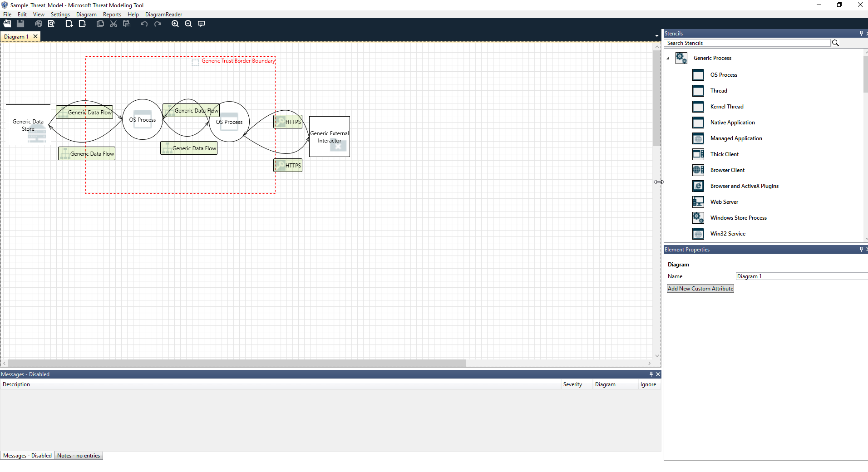This screenshot has height=472, width=868.
Task: Open the feedback comment icon
Action: point(202,24)
